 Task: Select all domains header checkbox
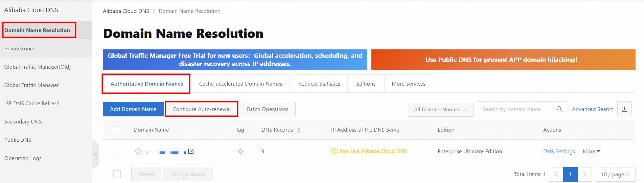coord(117,130)
